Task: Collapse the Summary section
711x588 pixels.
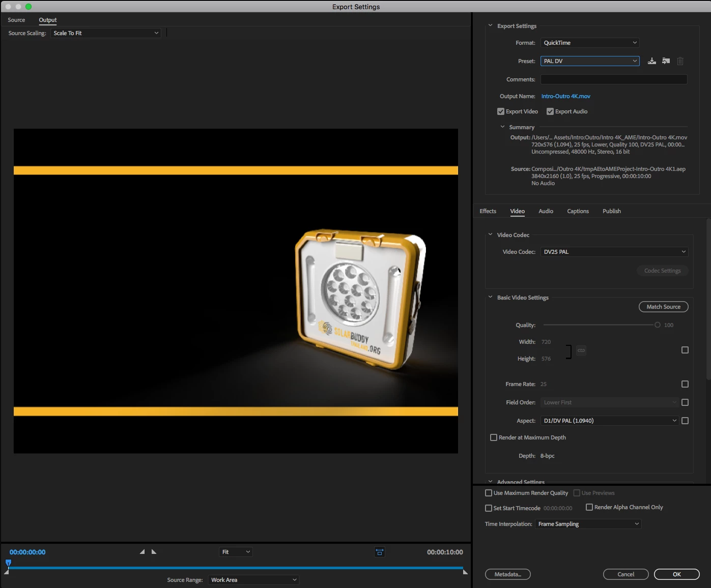Action: coord(502,127)
